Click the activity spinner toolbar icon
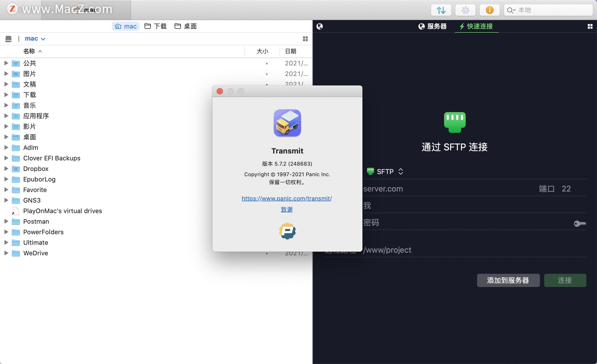 pyautogui.click(x=465, y=10)
